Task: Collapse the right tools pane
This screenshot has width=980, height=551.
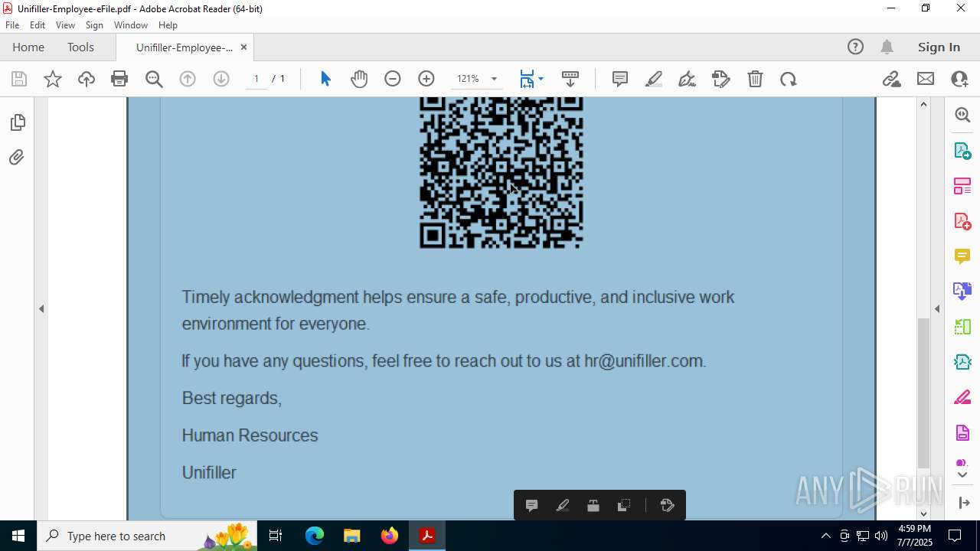Action: tap(937, 308)
